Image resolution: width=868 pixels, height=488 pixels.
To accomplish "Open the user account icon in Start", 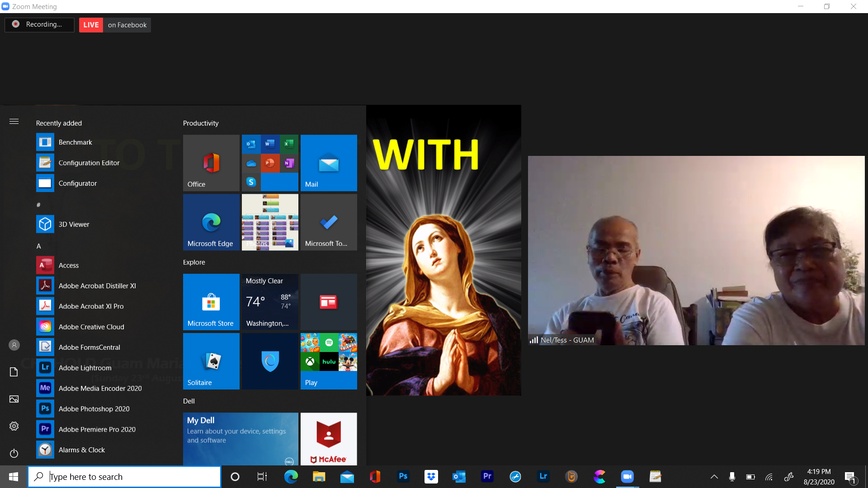I will 14,345.
